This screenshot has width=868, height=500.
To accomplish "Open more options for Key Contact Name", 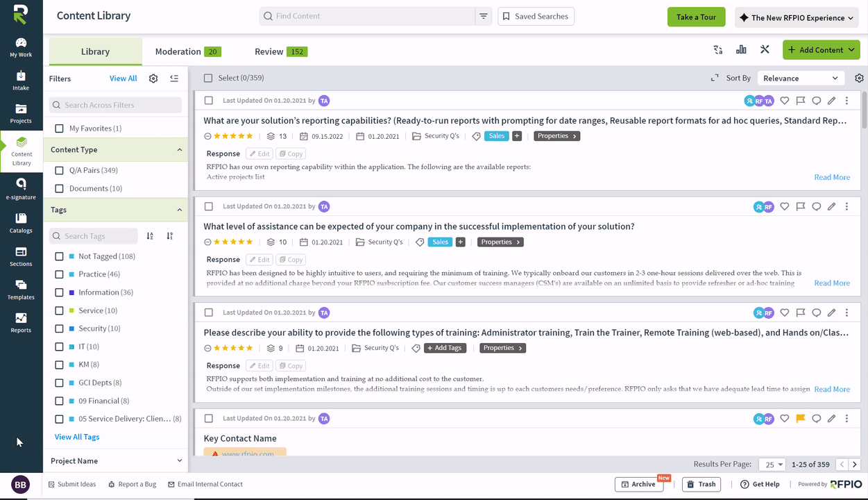I will [x=846, y=419].
